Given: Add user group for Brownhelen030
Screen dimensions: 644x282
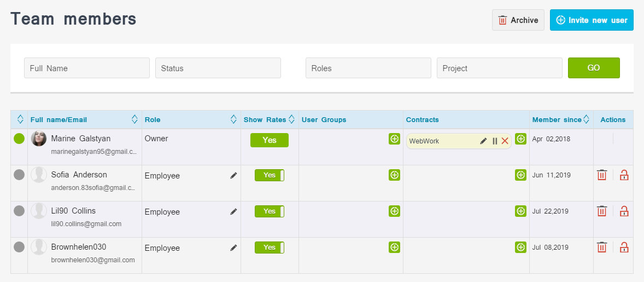Looking at the screenshot, I should [x=394, y=248].
